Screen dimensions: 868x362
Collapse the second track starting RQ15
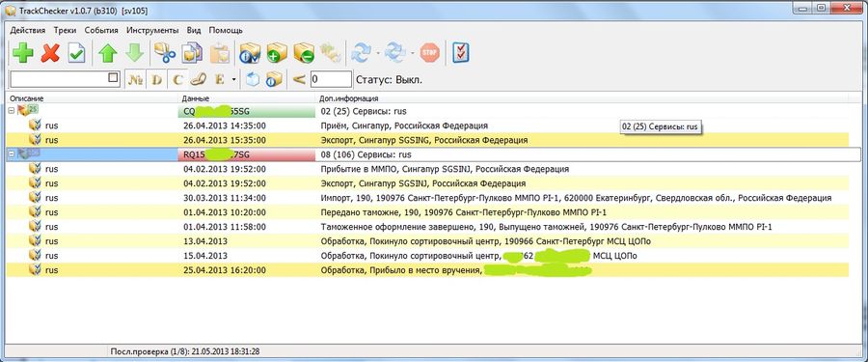tap(11, 154)
